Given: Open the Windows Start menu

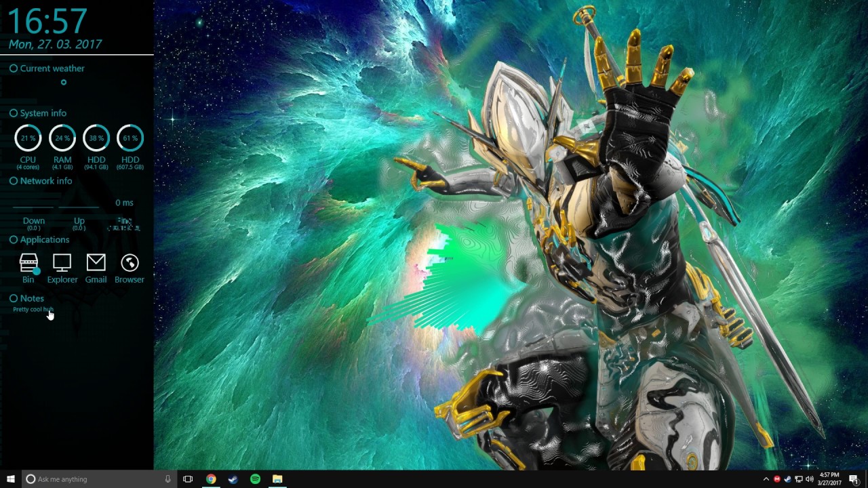Looking at the screenshot, I should (x=11, y=479).
